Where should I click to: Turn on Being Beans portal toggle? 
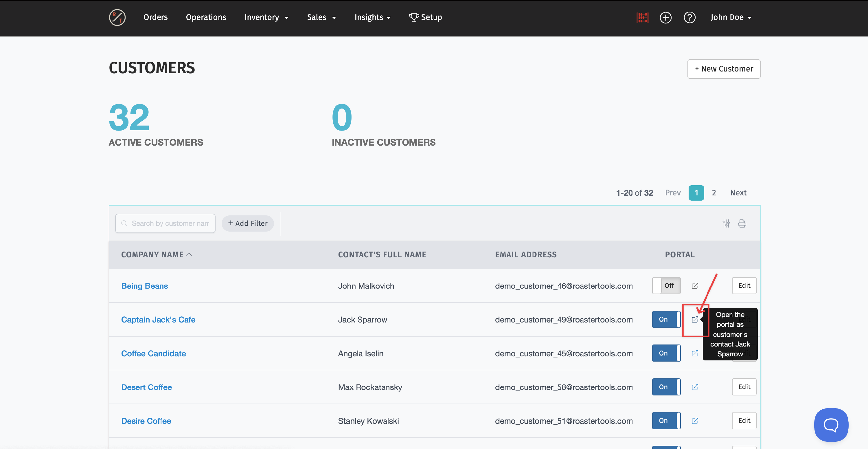[x=666, y=285]
